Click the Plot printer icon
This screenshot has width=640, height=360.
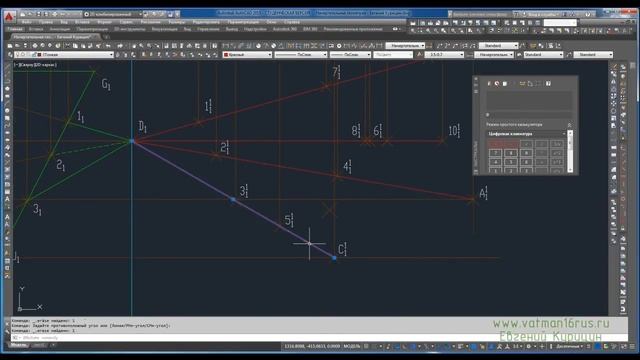pyautogui.click(x=35, y=46)
